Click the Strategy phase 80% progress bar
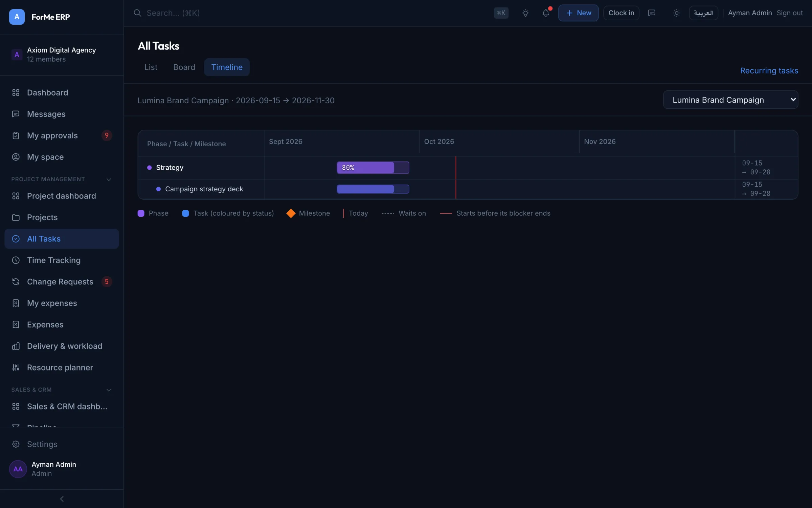812x508 pixels. (373, 167)
